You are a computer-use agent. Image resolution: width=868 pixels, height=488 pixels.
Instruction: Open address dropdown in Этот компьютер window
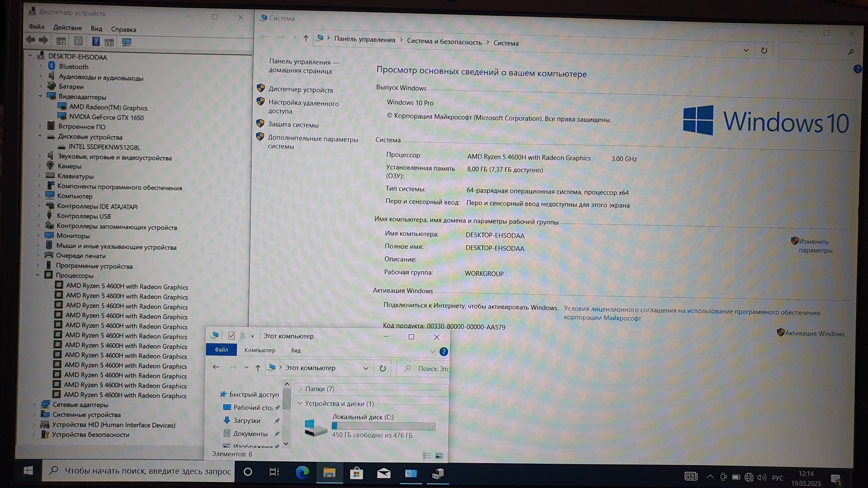tap(365, 368)
